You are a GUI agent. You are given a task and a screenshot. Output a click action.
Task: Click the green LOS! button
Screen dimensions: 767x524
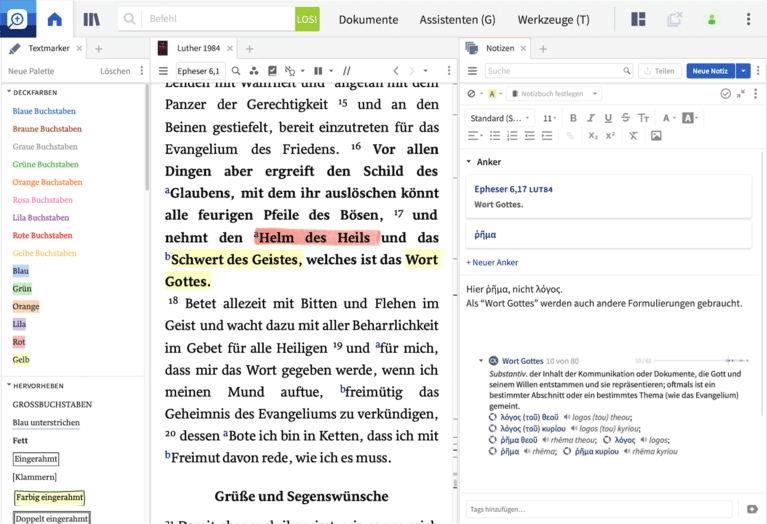[x=307, y=19]
